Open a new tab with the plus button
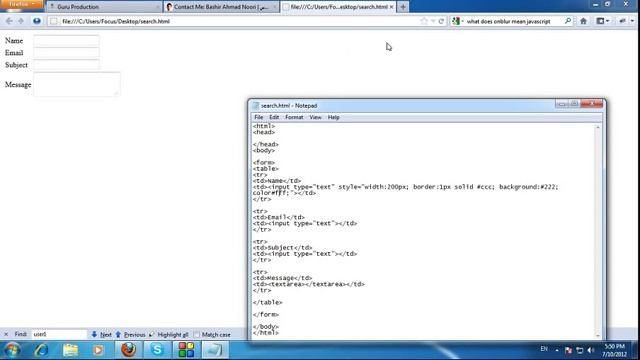 point(403,7)
